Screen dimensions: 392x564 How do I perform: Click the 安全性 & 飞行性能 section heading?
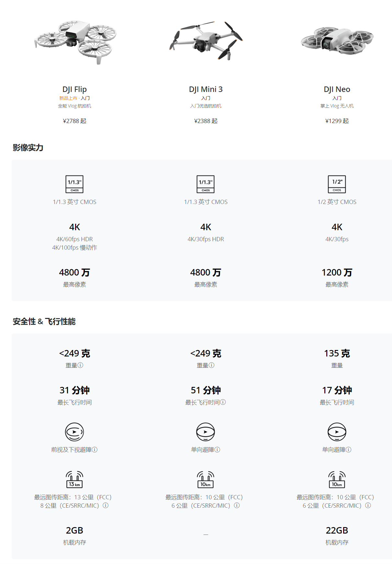click(44, 321)
